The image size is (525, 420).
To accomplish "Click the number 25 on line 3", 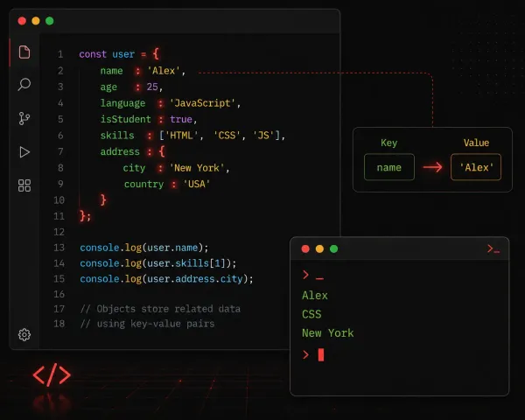I will [152, 87].
